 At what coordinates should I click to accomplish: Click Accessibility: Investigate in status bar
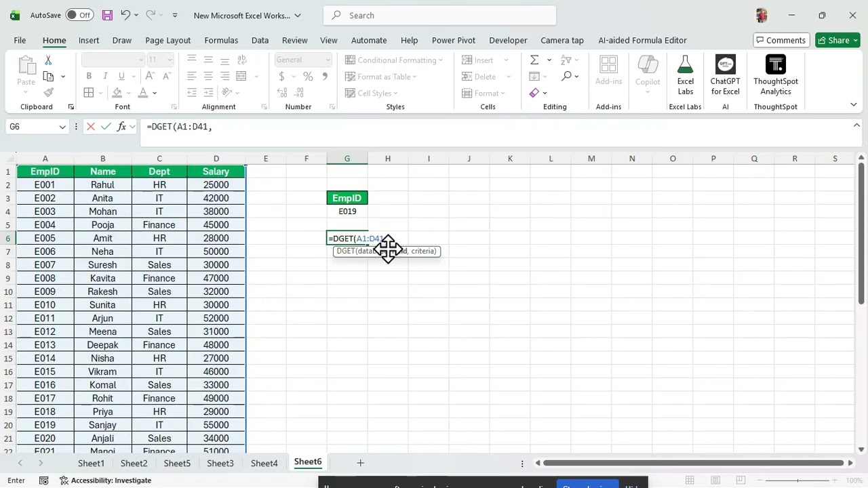click(x=105, y=481)
